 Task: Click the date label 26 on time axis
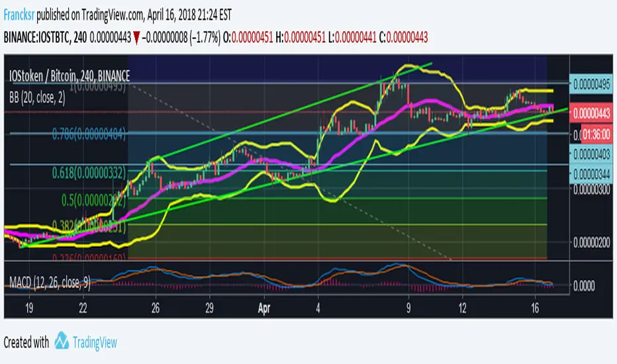(x=156, y=308)
